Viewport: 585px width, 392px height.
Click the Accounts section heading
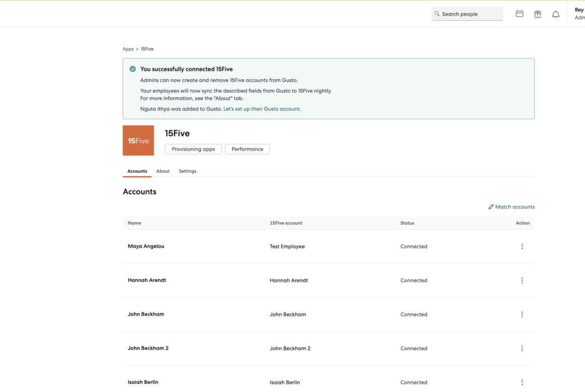140,191
